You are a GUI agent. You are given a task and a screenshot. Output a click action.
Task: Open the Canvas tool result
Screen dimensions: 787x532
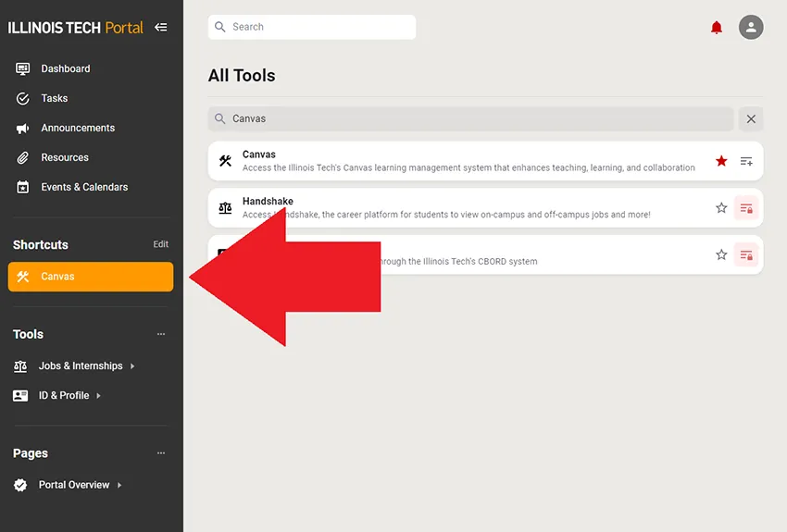[x=485, y=161]
